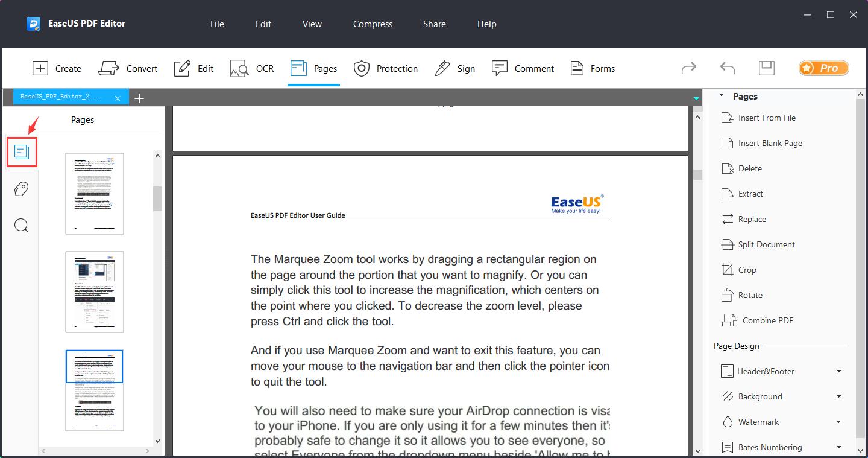The image size is (868, 458).
Task: Click thumbnail panel scroll right arrow
Action: 148,451
